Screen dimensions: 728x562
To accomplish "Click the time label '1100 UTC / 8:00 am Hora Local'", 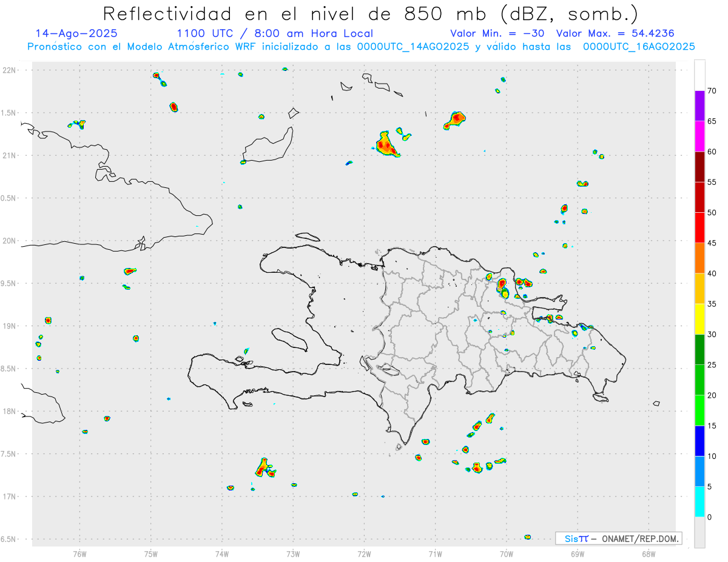I will click(x=275, y=33).
